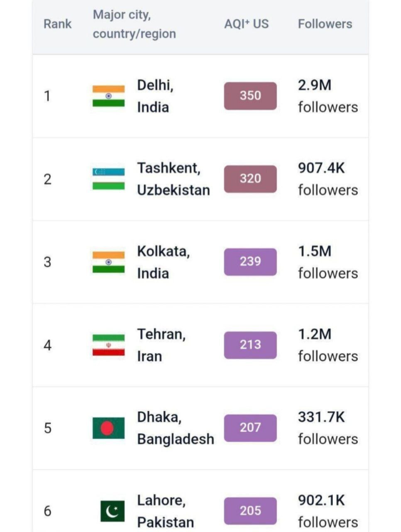Click the Bangladesh flag icon
This screenshot has height=532, width=401.
(x=108, y=428)
